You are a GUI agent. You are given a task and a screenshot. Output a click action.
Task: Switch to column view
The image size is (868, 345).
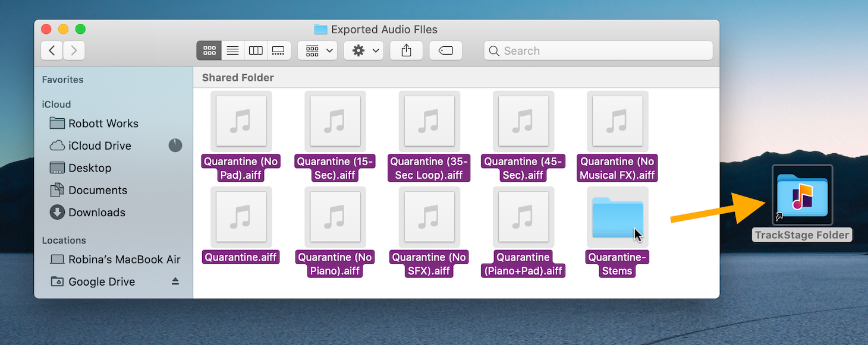256,50
